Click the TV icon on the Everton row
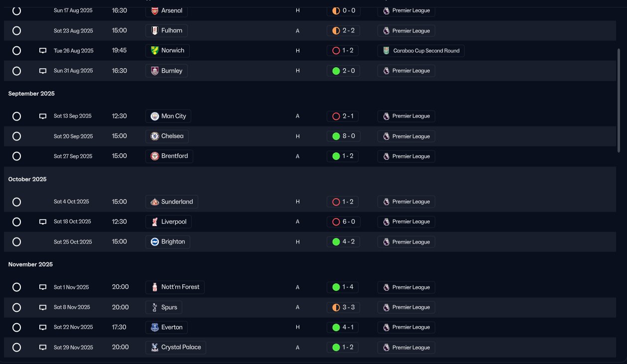The image size is (627, 364). tap(43, 327)
